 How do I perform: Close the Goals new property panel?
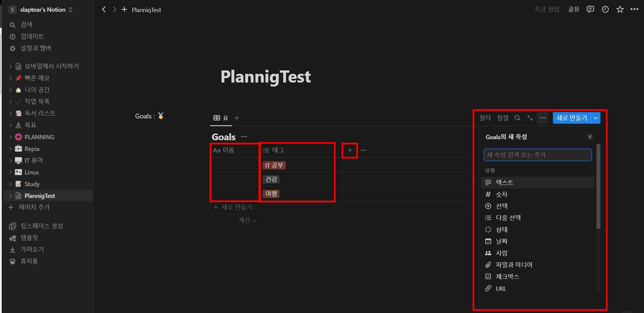590,137
